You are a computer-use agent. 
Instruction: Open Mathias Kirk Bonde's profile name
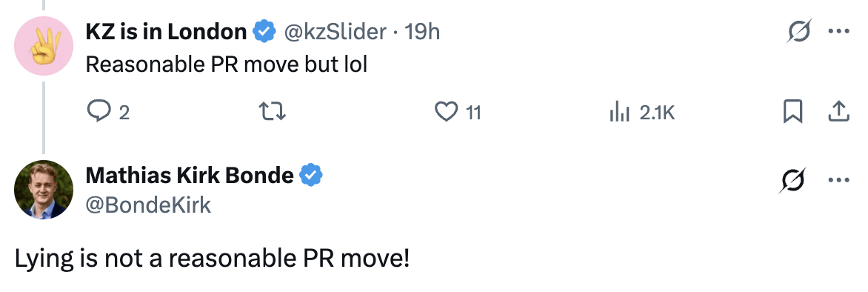[x=190, y=175]
